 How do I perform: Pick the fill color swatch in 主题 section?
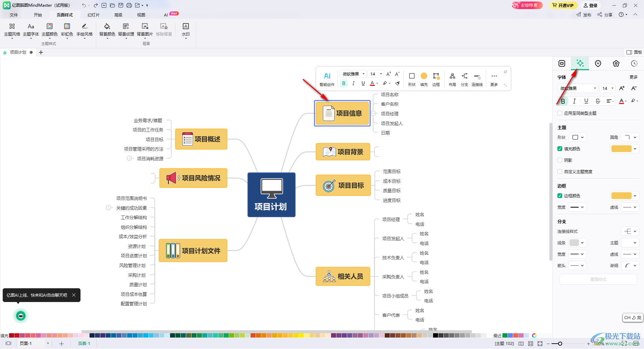pyautogui.click(x=622, y=149)
